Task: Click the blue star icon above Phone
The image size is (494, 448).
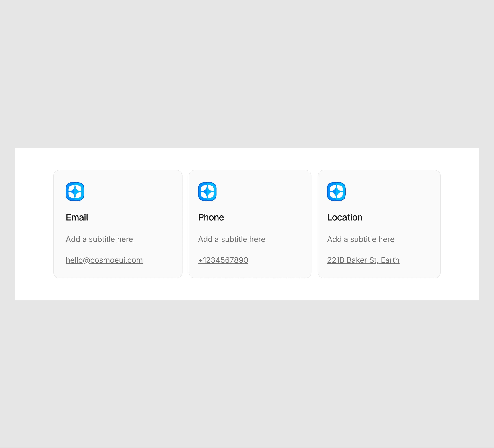Action: click(x=207, y=192)
